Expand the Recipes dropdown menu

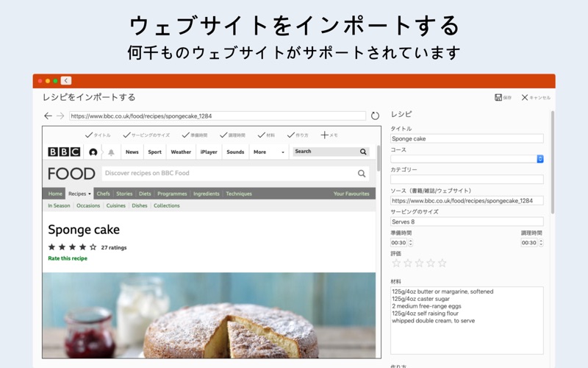tap(79, 194)
